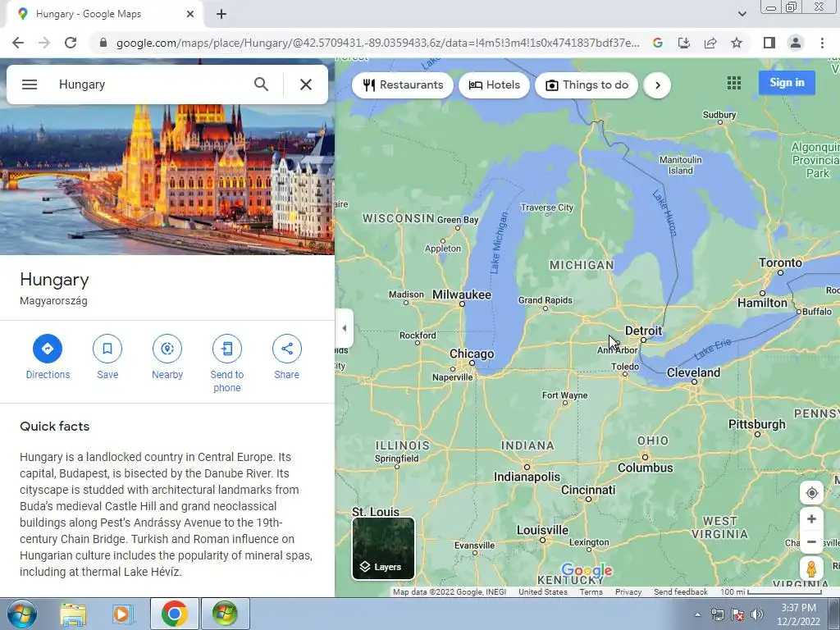Image resolution: width=840 pixels, height=630 pixels.
Task: Click the Terms link on map footer
Action: coord(591,592)
